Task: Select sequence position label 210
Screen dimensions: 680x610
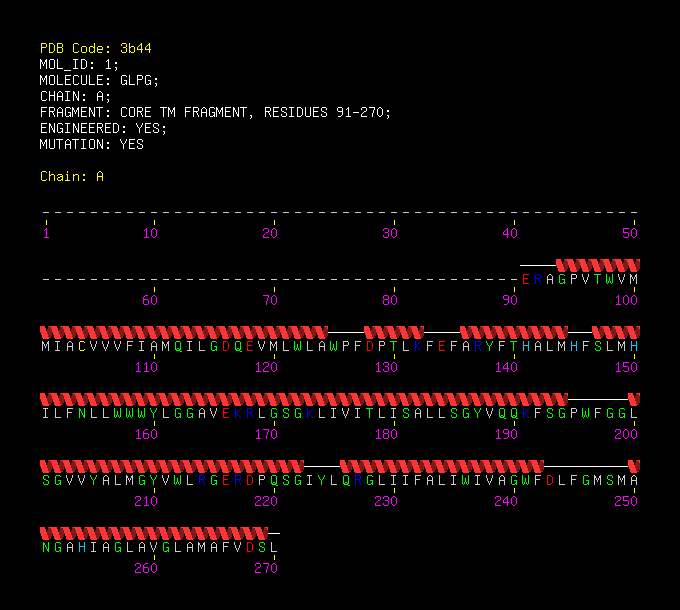Action: (146, 501)
